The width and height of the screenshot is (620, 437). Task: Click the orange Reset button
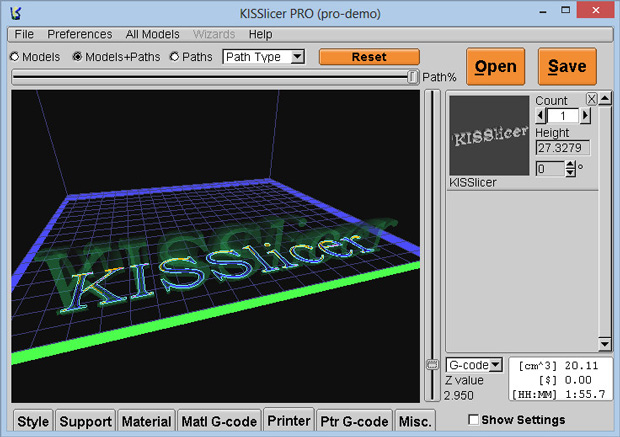pos(369,57)
